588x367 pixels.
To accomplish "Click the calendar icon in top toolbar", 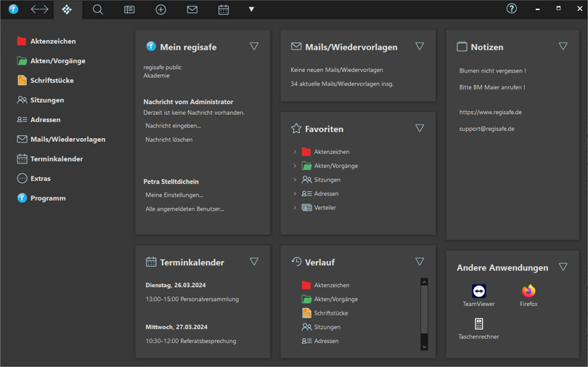I will click(224, 9).
